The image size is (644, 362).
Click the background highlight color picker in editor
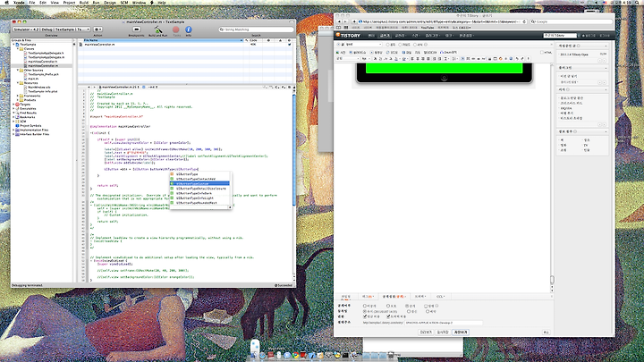[x=404, y=59]
